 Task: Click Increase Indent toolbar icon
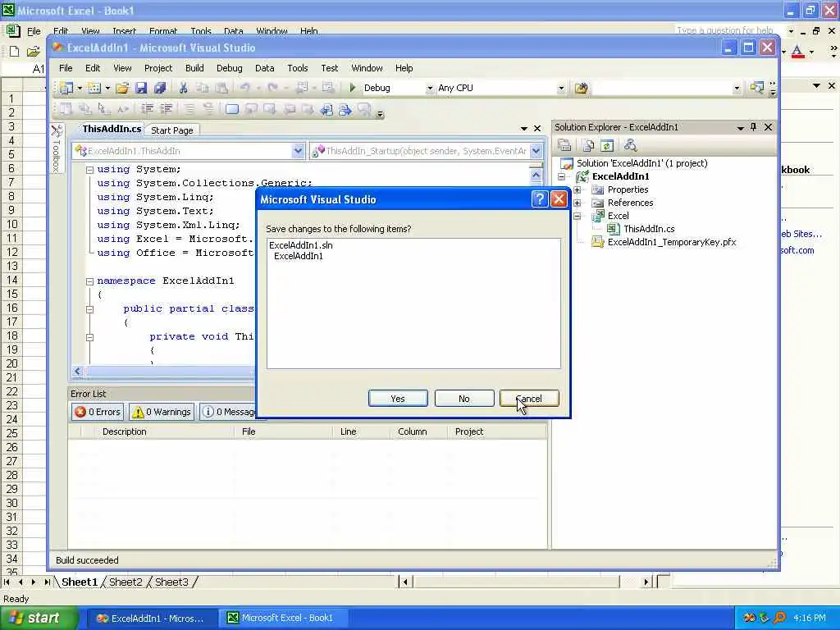[167, 109]
